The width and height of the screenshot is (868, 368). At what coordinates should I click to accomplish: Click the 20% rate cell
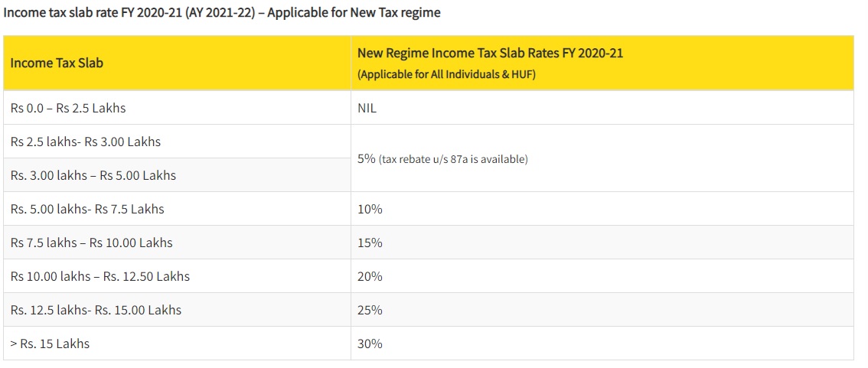[x=370, y=276]
